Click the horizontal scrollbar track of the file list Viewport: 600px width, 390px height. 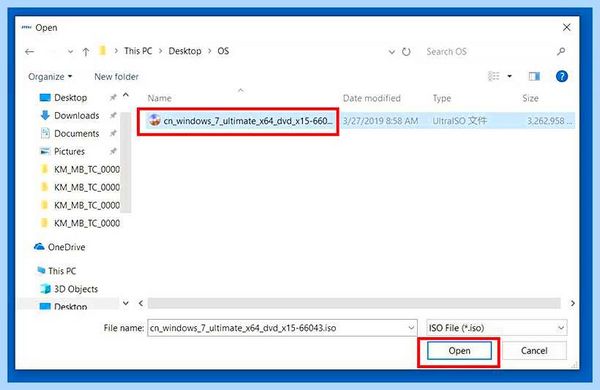click(x=354, y=303)
